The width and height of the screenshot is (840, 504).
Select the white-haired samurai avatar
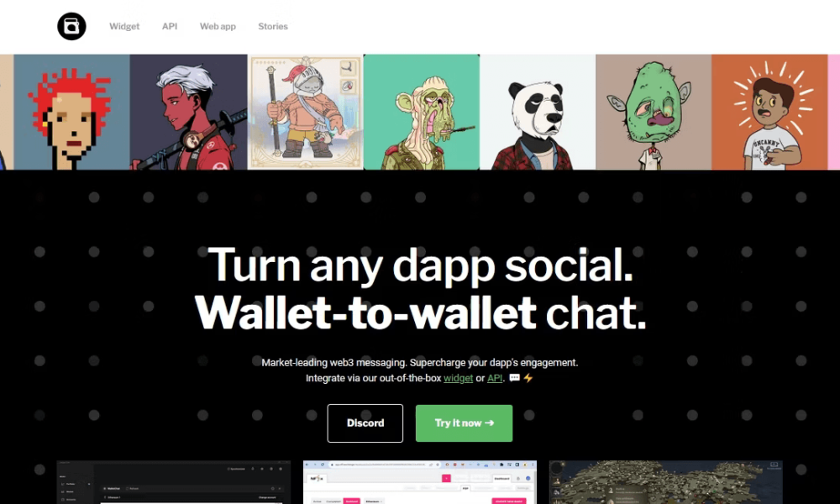tap(188, 112)
